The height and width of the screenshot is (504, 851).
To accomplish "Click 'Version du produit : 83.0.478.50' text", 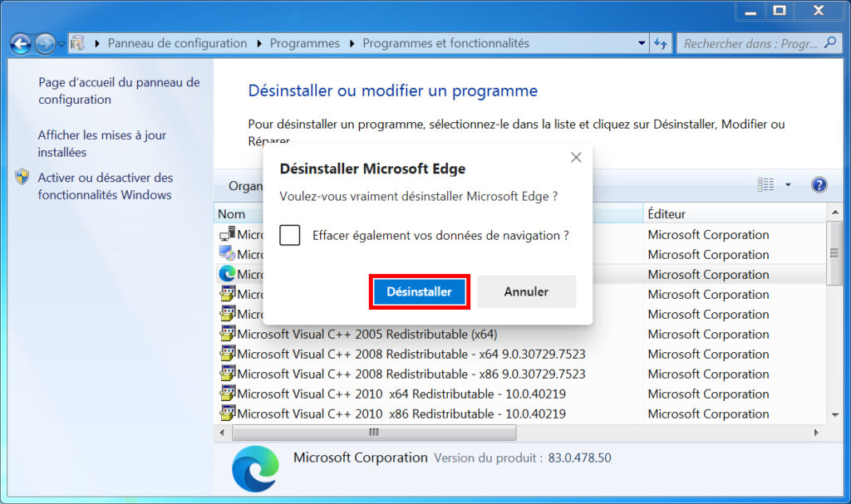I will pos(522,458).
